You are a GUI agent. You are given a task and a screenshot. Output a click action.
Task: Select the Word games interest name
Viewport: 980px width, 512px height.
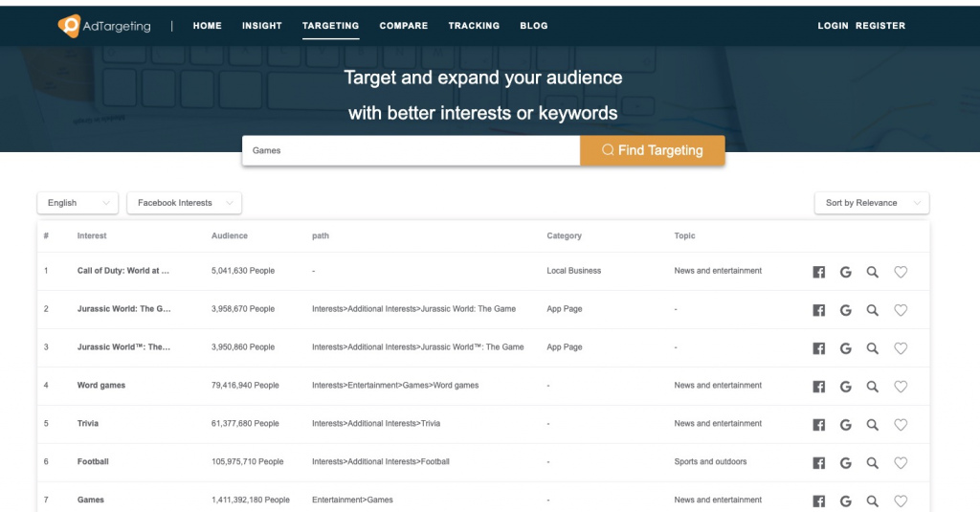pos(101,385)
